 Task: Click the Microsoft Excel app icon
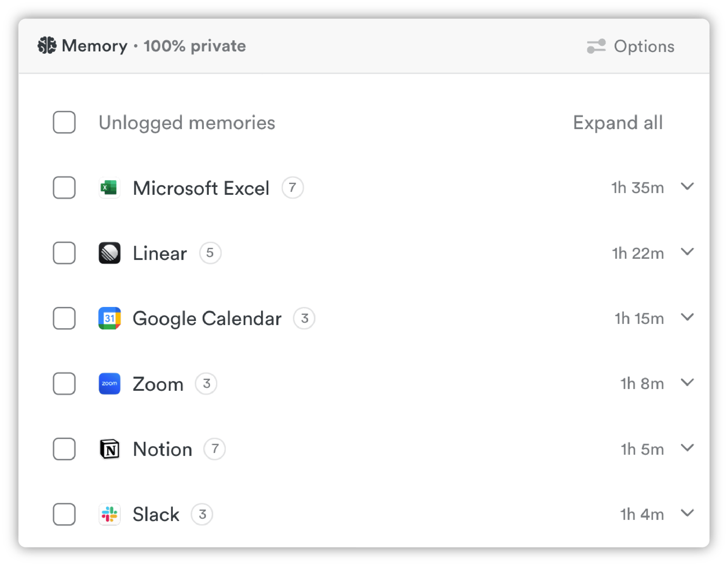[109, 188]
